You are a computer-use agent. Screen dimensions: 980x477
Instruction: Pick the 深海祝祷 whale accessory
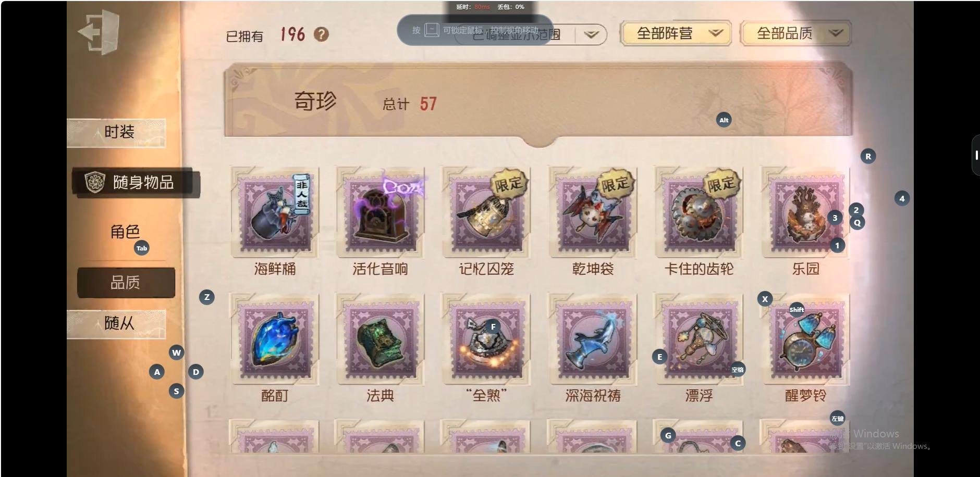pyautogui.click(x=593, y=340)
